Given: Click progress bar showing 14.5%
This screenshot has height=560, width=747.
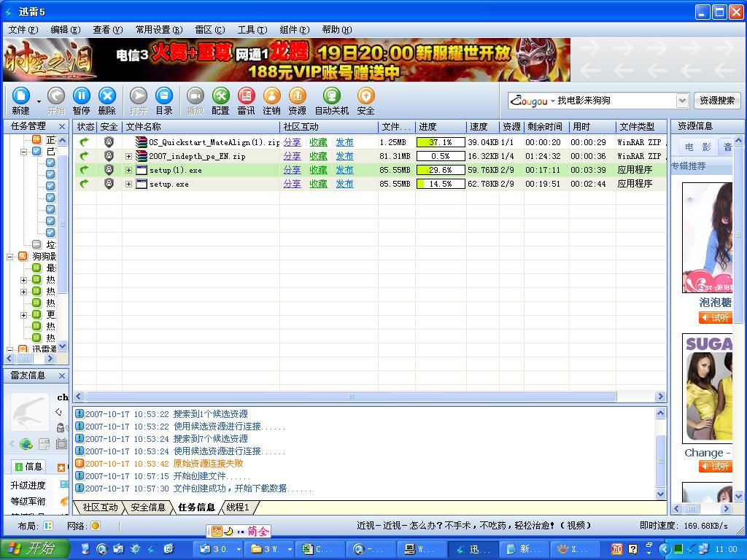Looking at the screenshot, I should click(x=441, y=184).
